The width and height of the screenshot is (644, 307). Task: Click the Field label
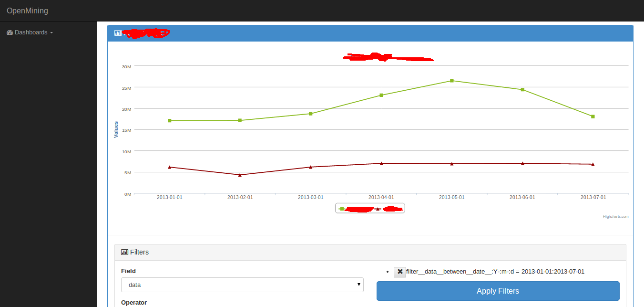tap(128, 271)
